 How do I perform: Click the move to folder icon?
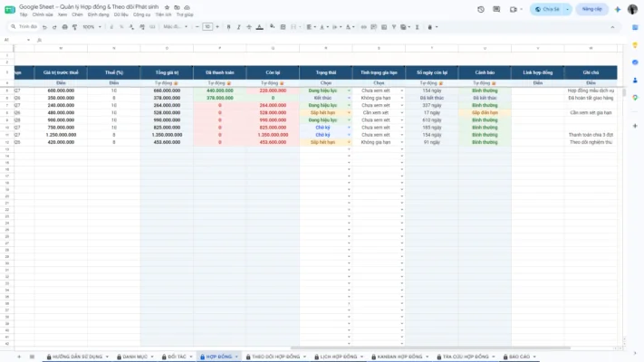(177, 7)
